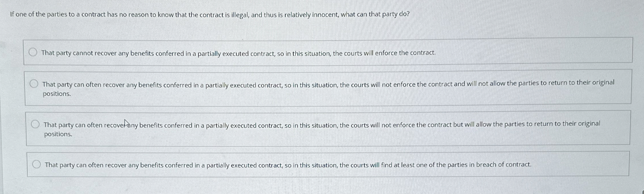
Task: Click the text 'positions.' in the second option
Action: [x=57, y=94]
